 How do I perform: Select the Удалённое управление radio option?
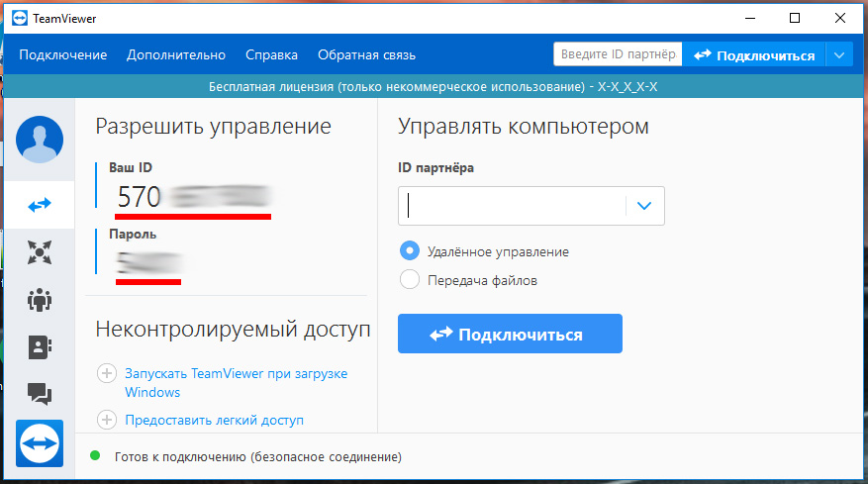(x=410, y=250)
